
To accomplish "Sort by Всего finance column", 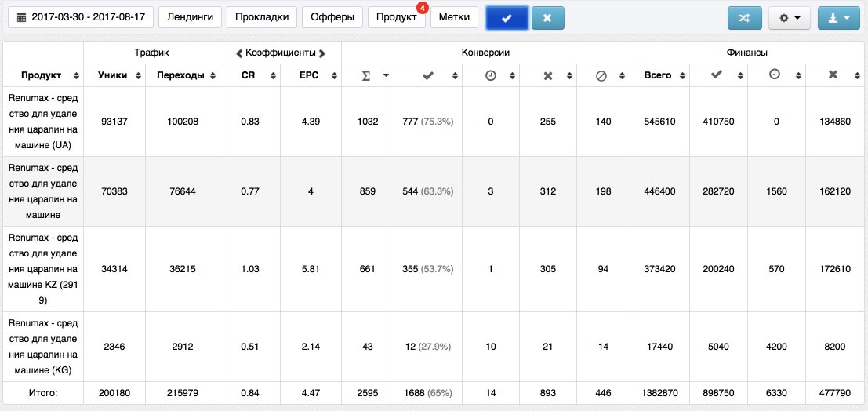I will [x=660, y=75].
